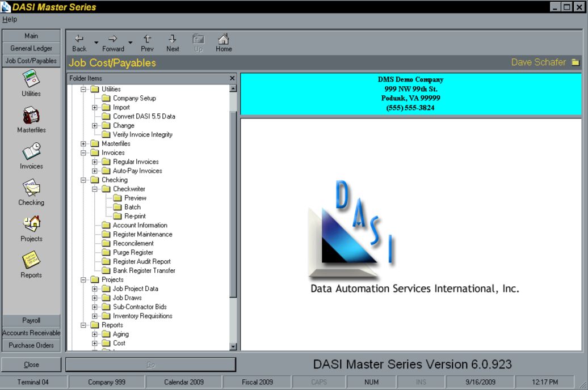The height and width of the screenshot is (390, 588).
Task: Switch to the Main module tab
Action: click(31, 36)
